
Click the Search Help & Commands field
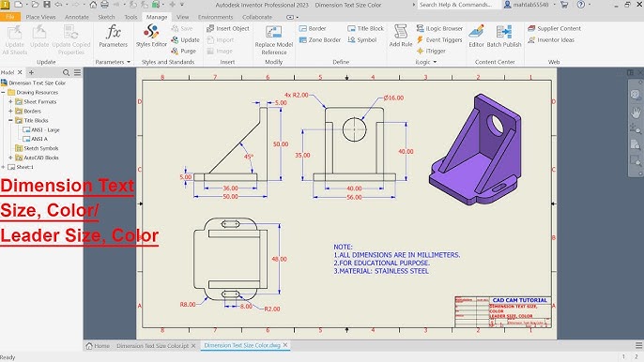tap(456, 5)
